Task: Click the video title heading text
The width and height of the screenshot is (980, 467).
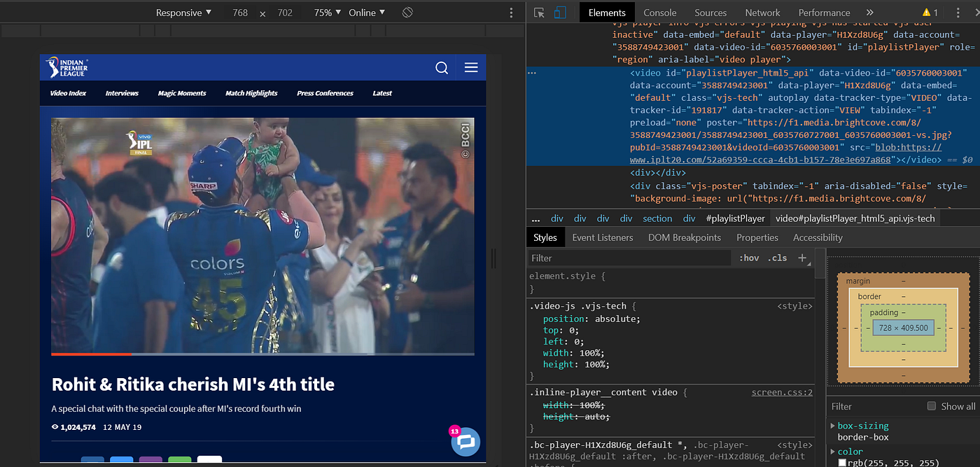Action: pos(193,384)
